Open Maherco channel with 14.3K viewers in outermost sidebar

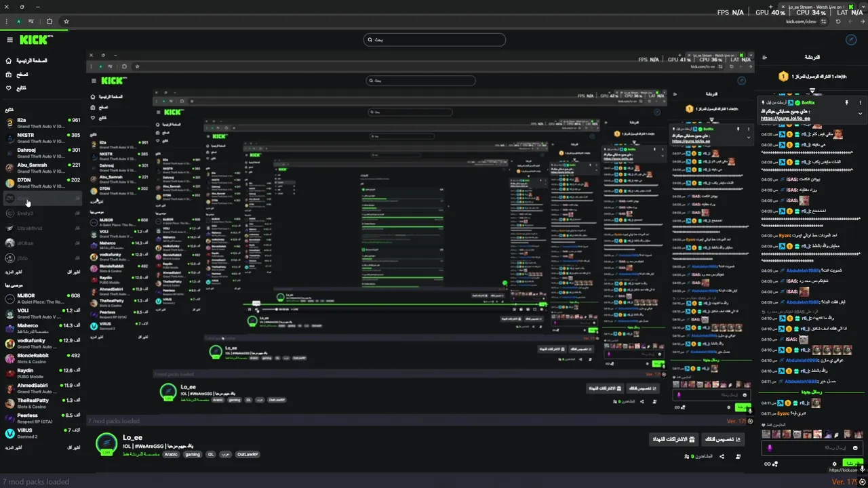(x=43, y=328)
